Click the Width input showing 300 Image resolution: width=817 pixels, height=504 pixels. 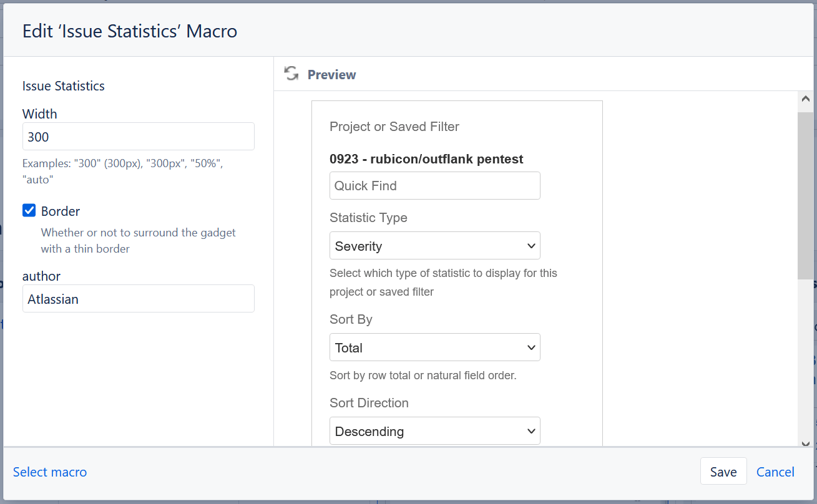click(138, 136)
